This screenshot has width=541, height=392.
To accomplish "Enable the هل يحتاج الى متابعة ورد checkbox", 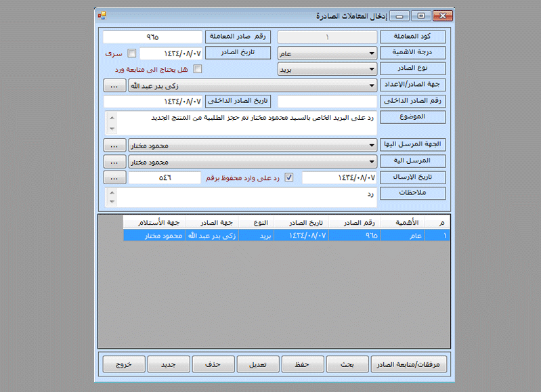I will coord(197,69).
